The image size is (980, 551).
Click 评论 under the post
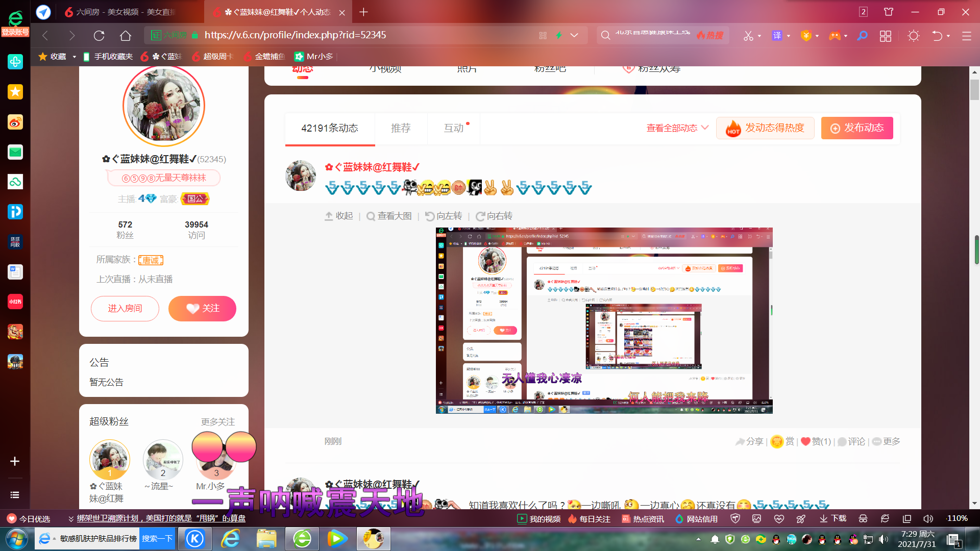click(851, 441)
